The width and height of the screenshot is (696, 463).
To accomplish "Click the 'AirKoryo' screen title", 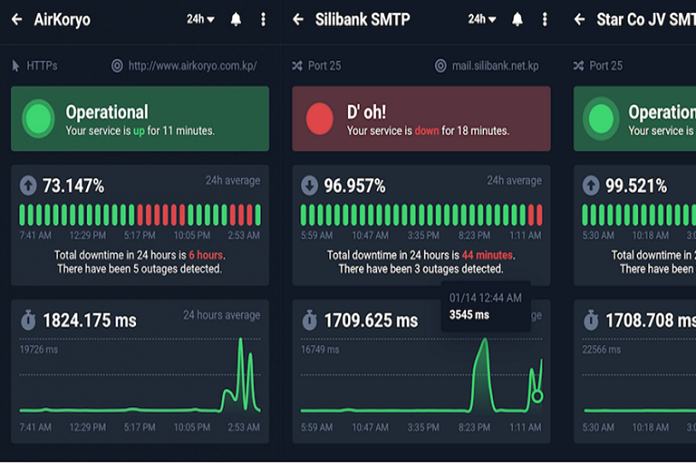I will coord(62,20).
